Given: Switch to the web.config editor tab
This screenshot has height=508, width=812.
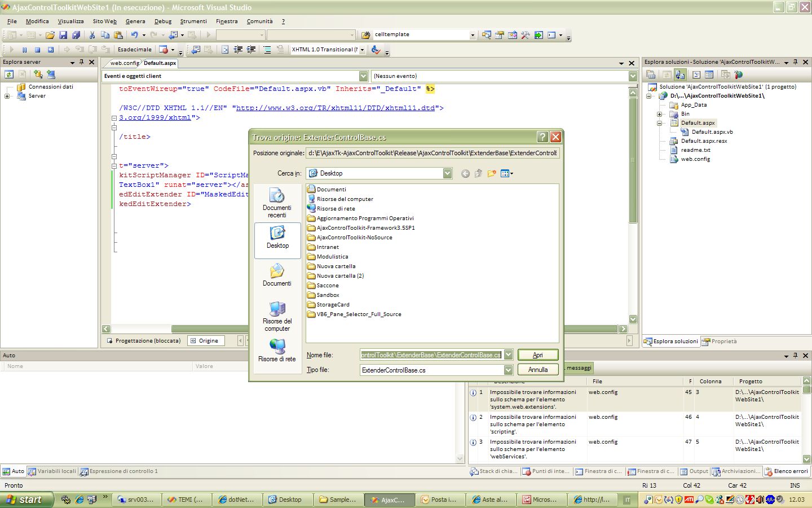Looking at the screenshot, I should coord(124,63).
